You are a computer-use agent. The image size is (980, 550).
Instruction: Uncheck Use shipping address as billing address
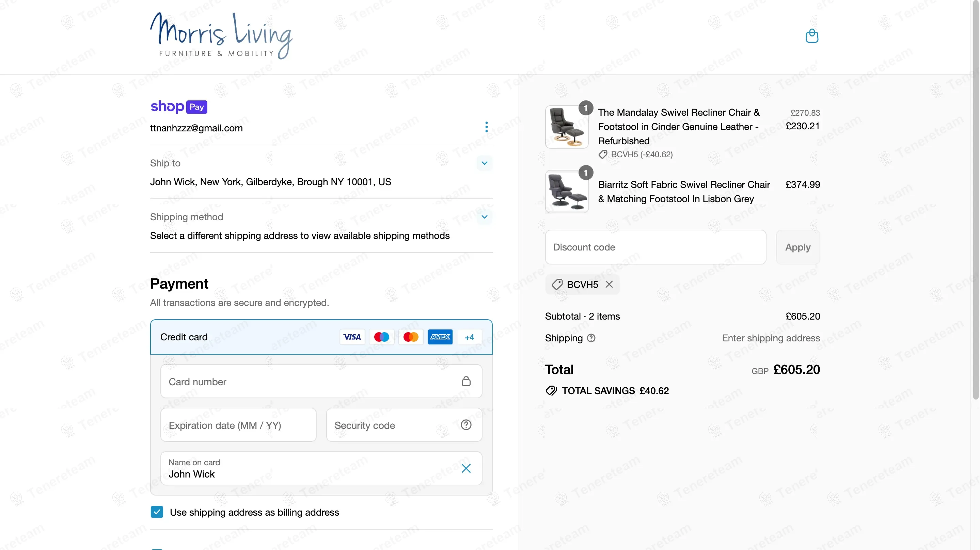point(157,512)
